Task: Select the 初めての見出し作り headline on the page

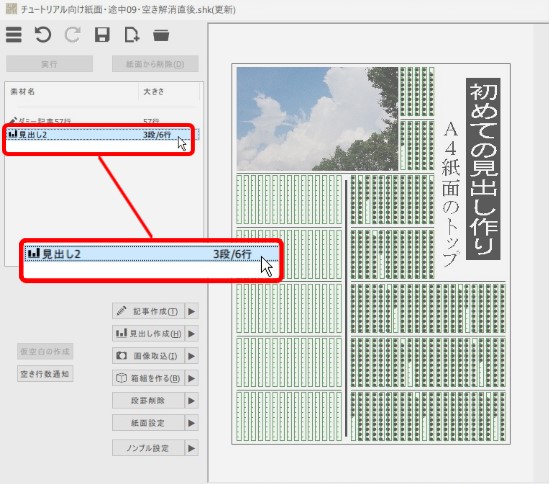Action: click(x=483, y=169)
